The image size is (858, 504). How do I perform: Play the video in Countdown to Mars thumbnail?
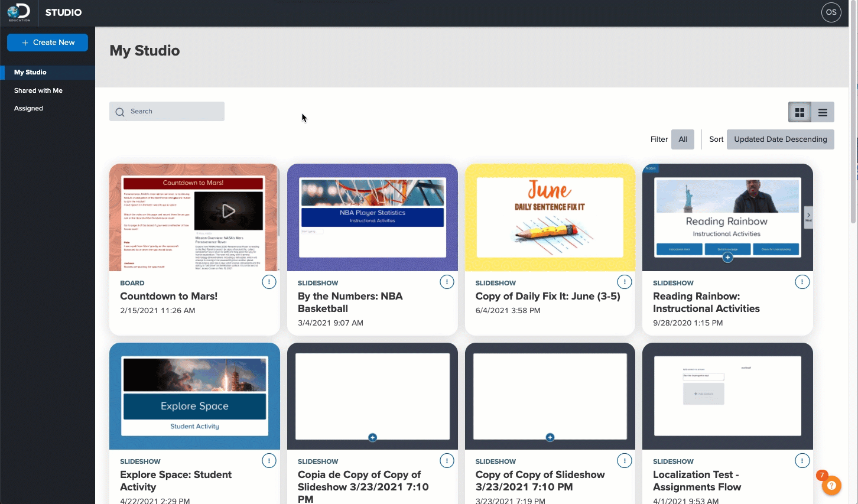229,211
